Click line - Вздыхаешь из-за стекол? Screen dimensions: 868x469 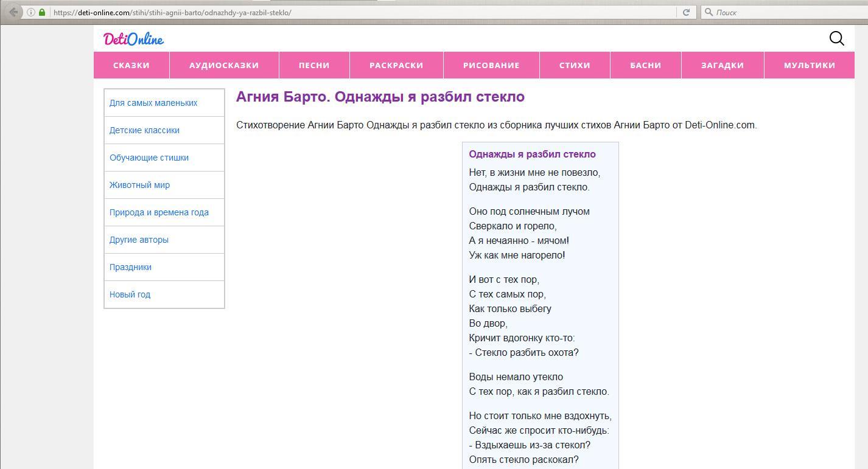point(530,445)
